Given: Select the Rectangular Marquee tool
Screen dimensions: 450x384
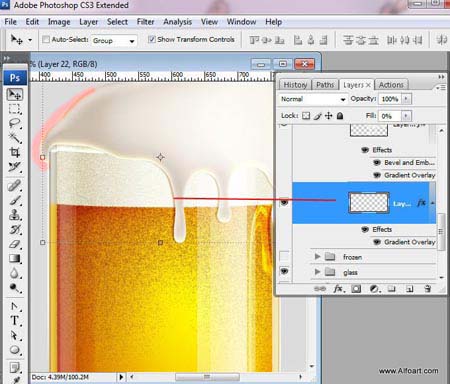Looking at the screenshot, I should [x=14, y=109].
